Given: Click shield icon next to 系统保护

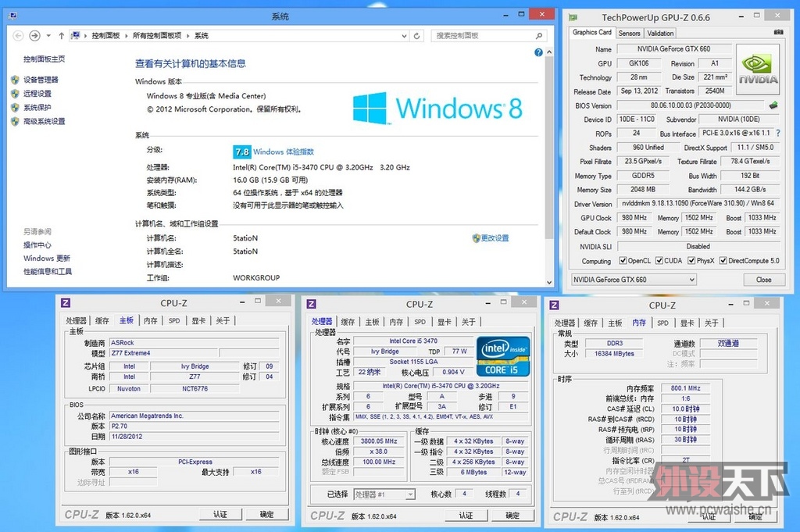Looking at the screenshot, I should point(15,107).
